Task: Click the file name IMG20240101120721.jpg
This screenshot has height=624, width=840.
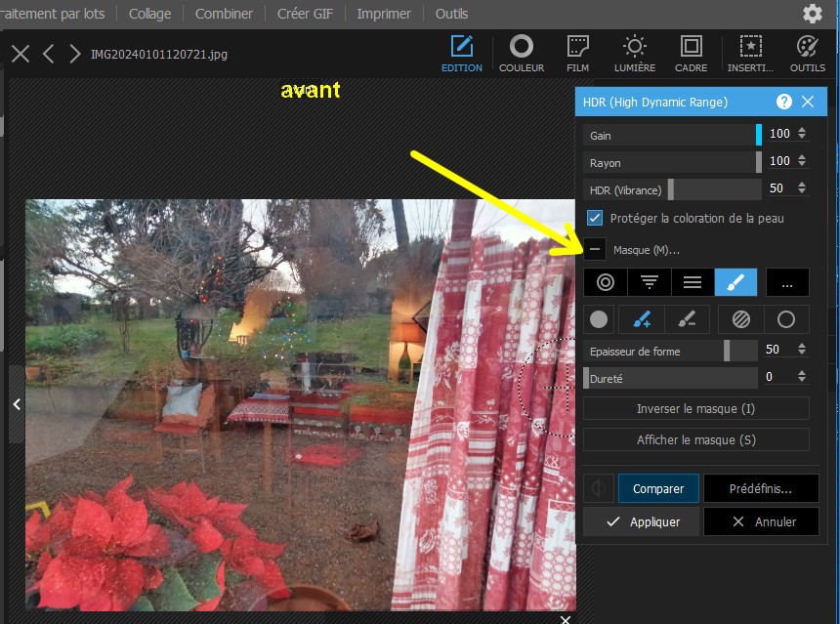Action: (159, 54)
